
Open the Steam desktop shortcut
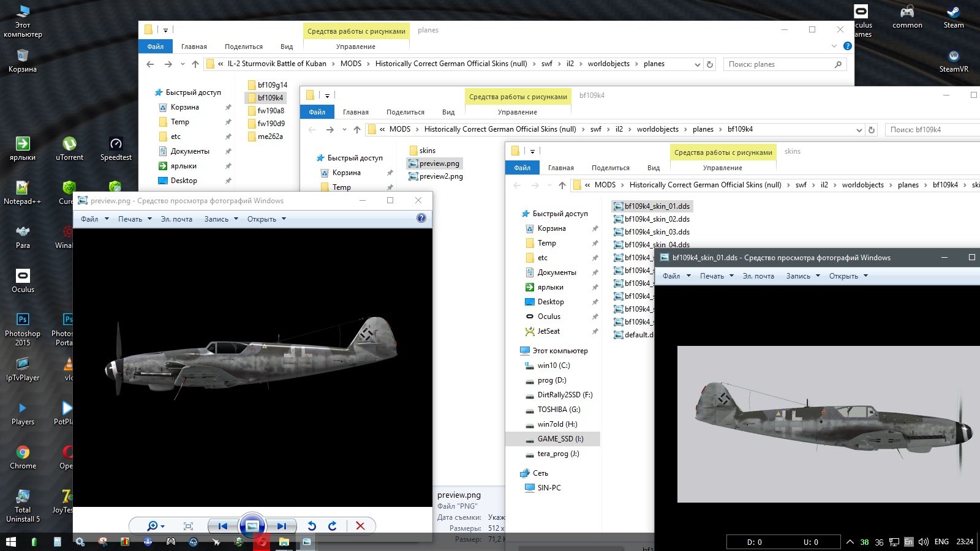[954, 17]
